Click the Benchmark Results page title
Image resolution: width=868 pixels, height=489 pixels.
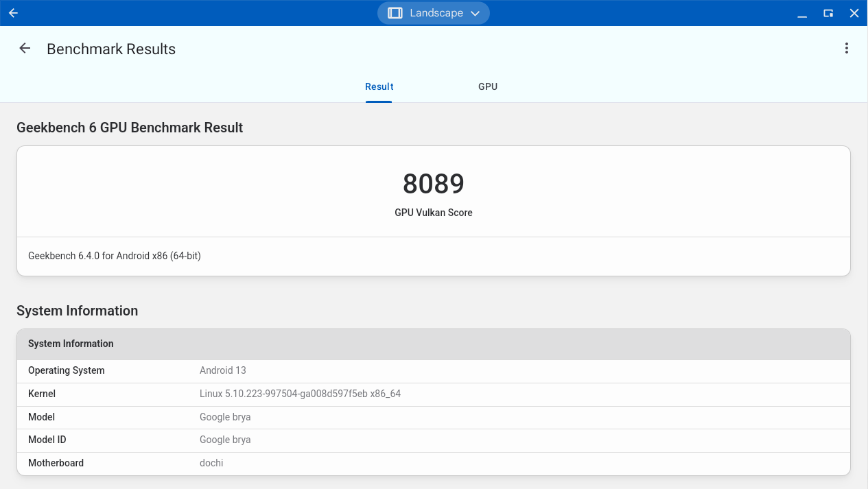[x=111, y=49]
